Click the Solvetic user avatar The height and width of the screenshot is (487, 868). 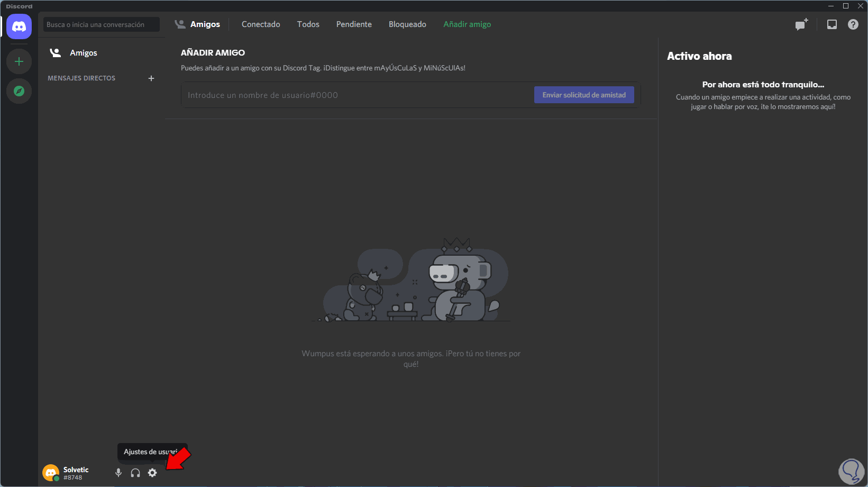point(51,473)
